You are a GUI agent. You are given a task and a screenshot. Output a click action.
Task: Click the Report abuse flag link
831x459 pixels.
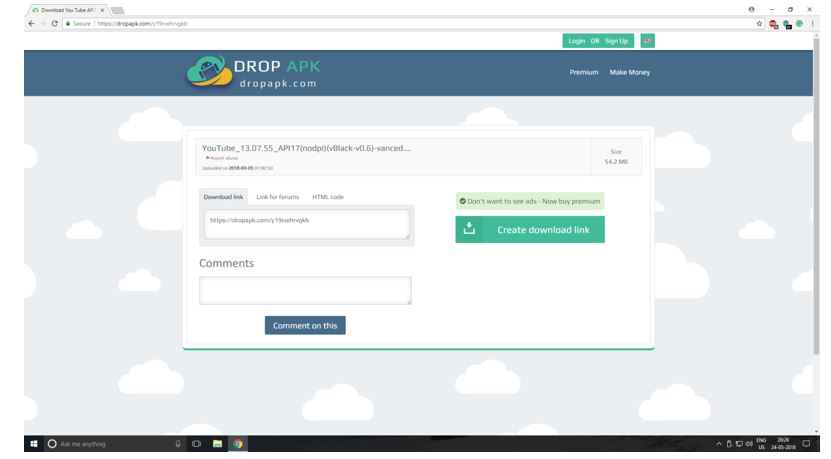coord(222,158)
